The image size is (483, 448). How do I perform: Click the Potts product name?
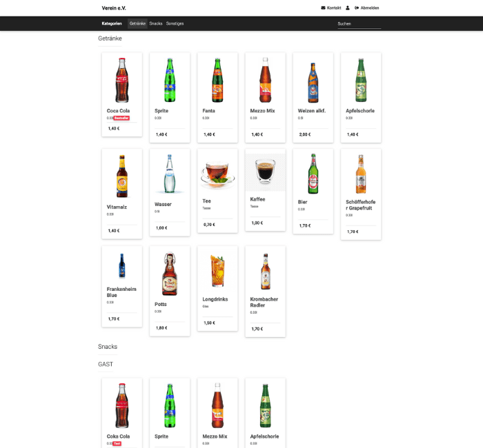click(x=161, y=305)
